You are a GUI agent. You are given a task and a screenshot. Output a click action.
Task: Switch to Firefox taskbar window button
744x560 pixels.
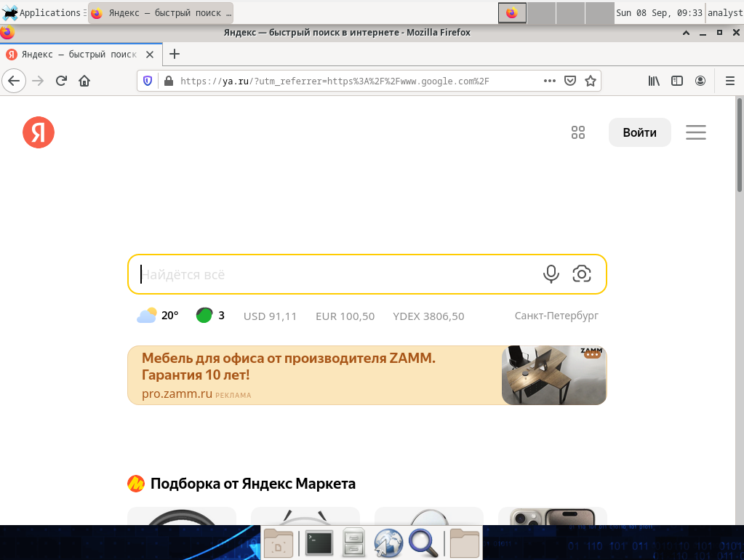point(161,13)
